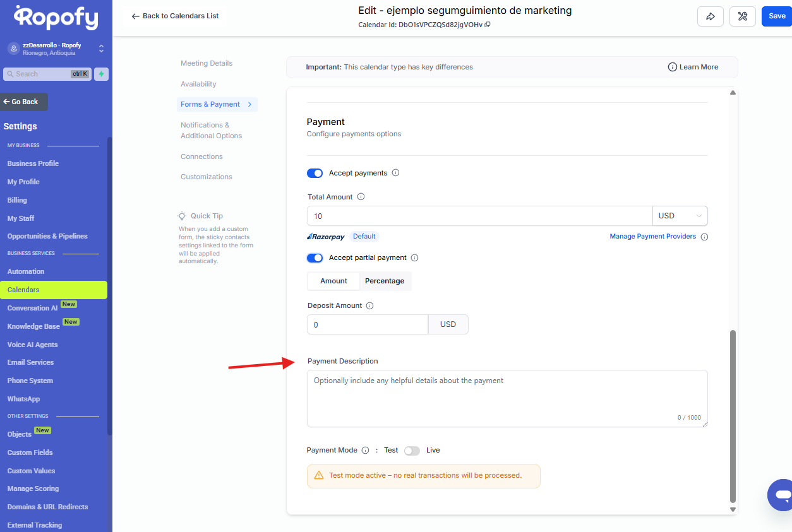Open the tools icon button near Save
The height and width of the screenshot is (532, 792).
click(x=742, y=16)
